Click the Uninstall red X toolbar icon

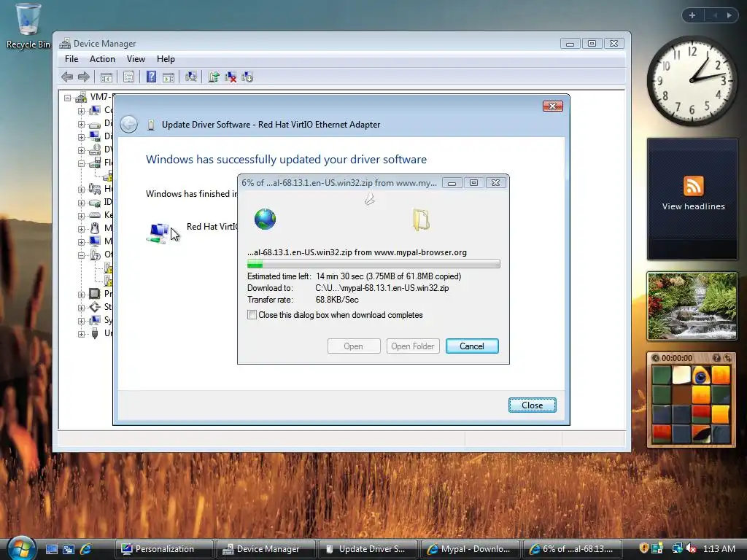click(231, 77)
